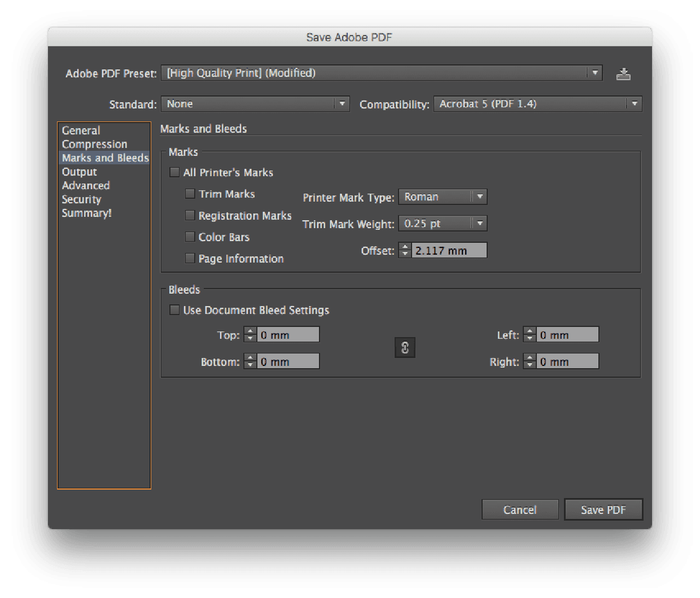
Task: Toggle the chain link to unlink bleed values
Action: pyautogui.click(x=405, y=348)
